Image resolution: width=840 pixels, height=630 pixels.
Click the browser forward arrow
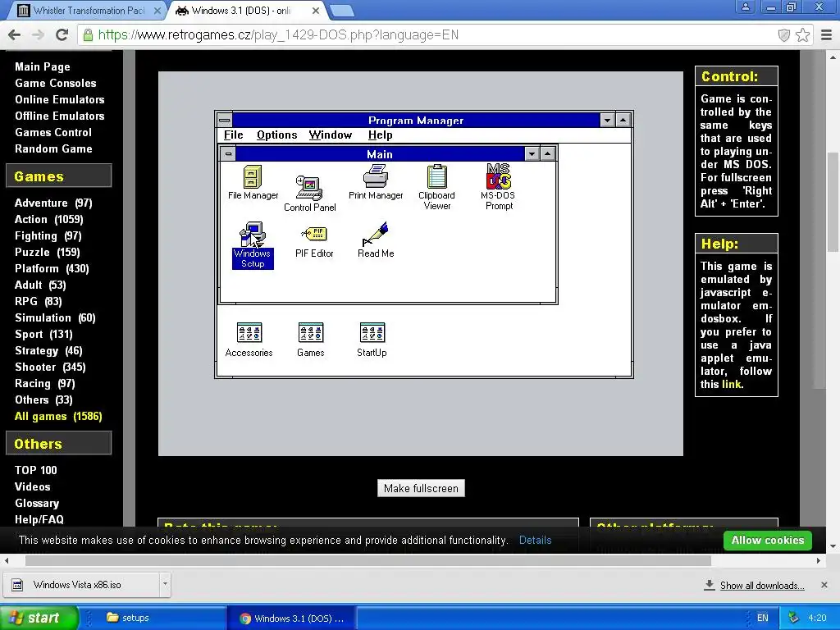38,34
